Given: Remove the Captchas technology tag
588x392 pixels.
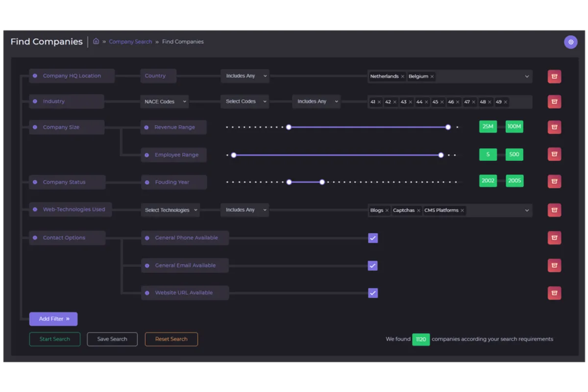Looking at the screenshot, I should coord(418,210).
